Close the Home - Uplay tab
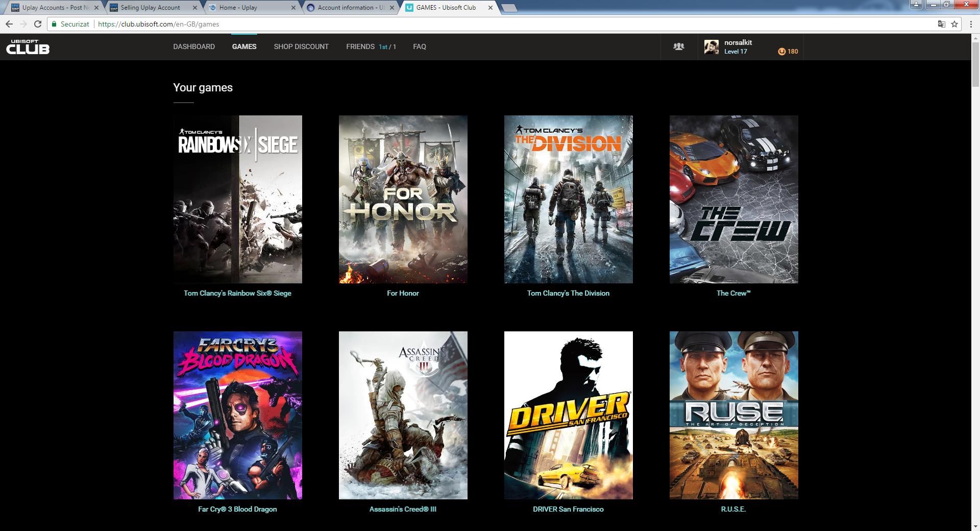The height and width of the screenshot is (531, 980). coord(293,8)
